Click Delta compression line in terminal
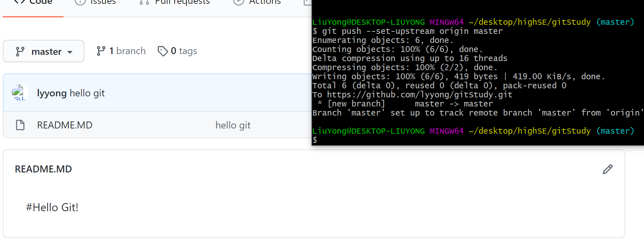644x244 pixels. (x=410, y=58)
